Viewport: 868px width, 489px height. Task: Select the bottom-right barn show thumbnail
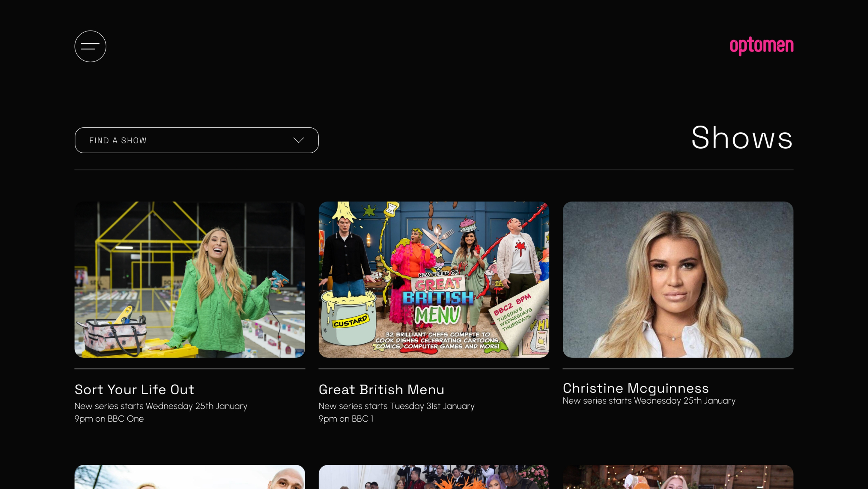(x=678, y=477)
